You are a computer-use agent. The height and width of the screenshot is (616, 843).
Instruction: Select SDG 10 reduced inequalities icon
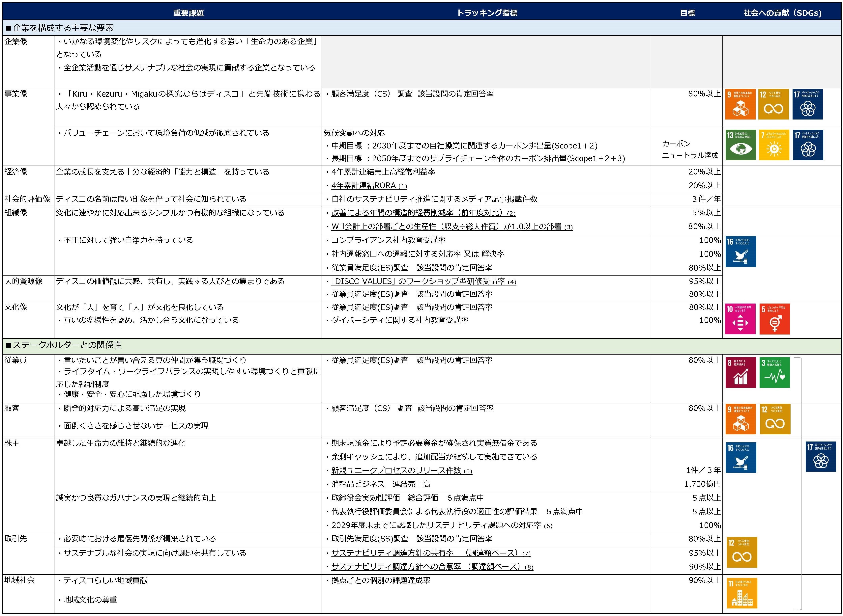click(x=740, y=319)
